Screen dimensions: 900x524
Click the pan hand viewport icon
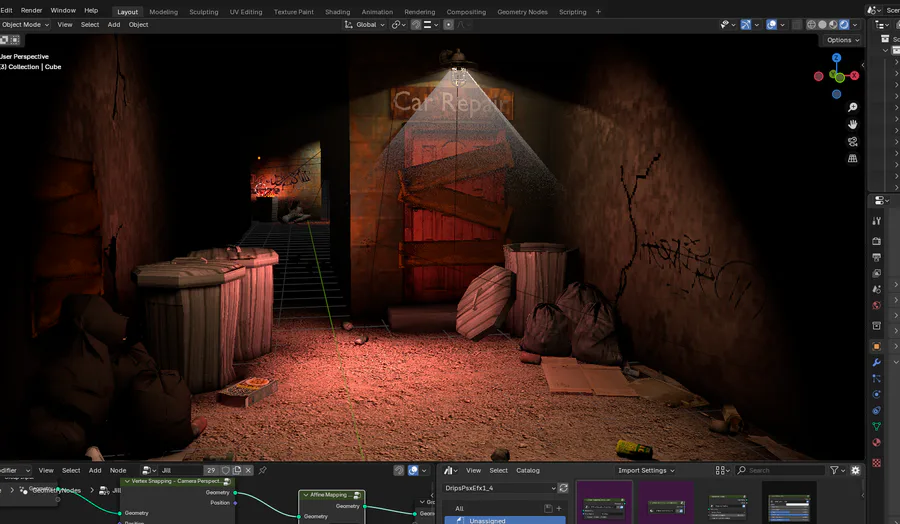coord(852,124)
